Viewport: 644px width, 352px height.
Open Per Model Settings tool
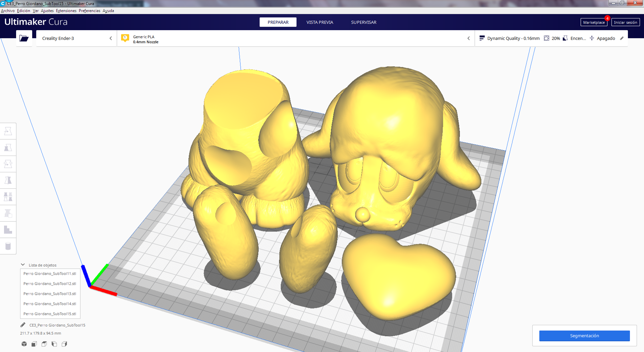click(8, 196)
